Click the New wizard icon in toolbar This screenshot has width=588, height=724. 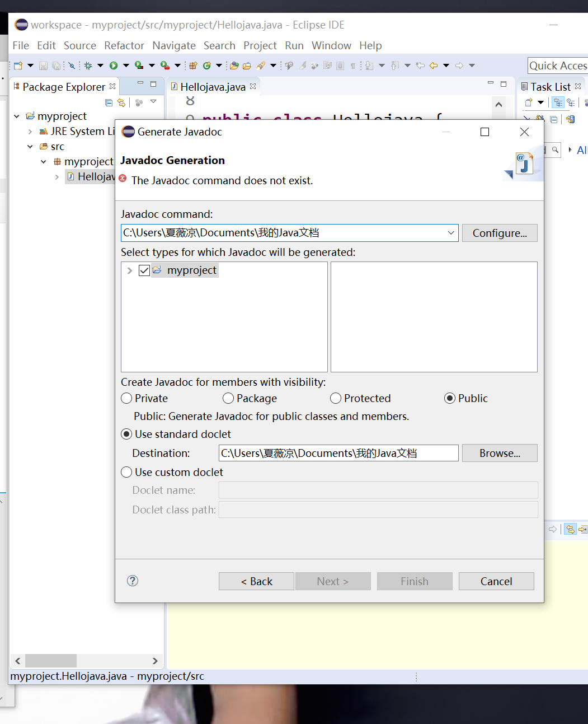[18, 66]
